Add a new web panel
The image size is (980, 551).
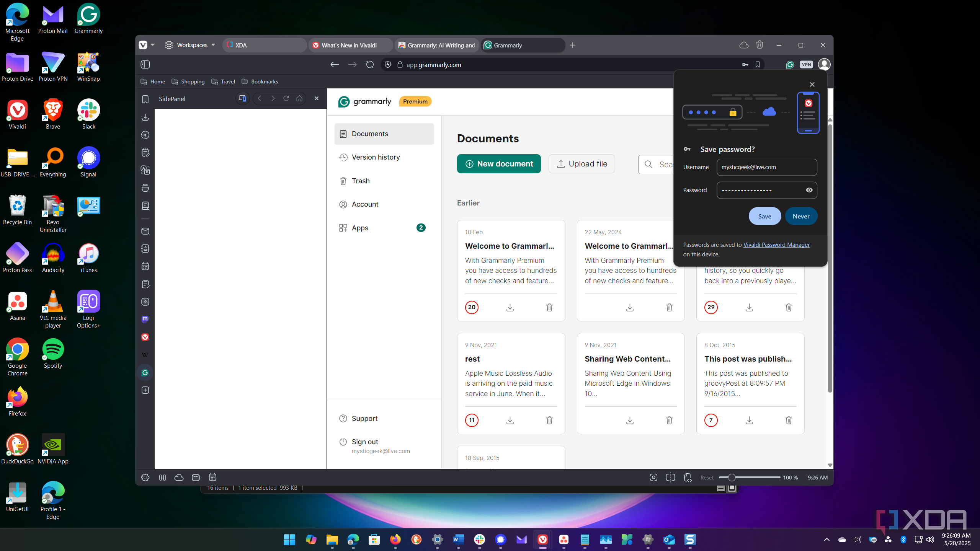point(145,390)
